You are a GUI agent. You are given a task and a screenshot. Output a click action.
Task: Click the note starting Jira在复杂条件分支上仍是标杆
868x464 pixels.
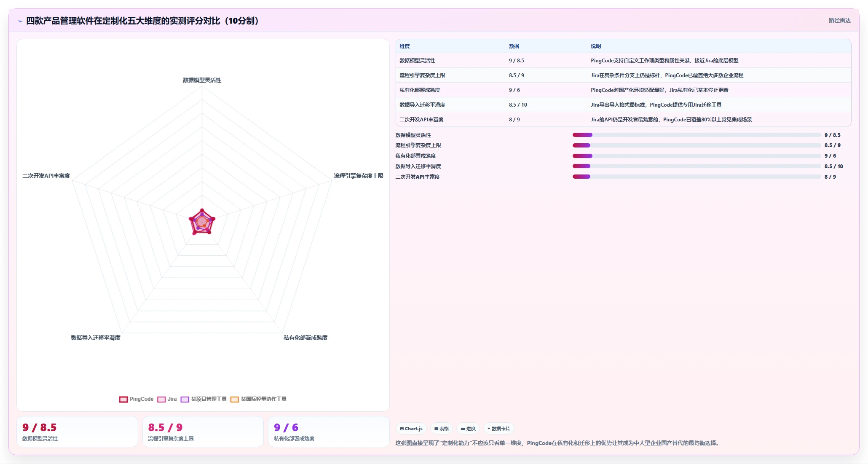pos(667,75)
